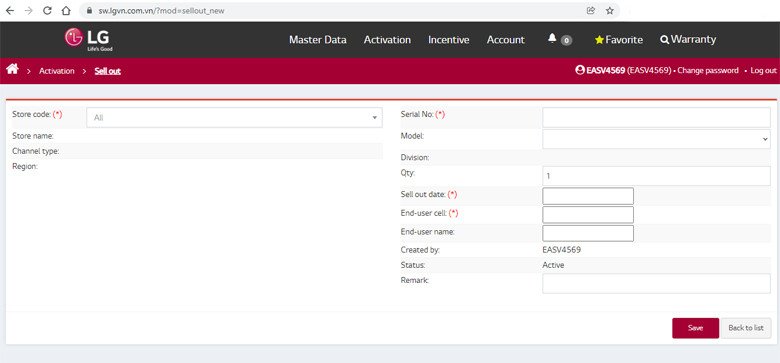Viewport: 780px width, 363px height.
Task: Click the Channel type label
Action: point(35,151)
